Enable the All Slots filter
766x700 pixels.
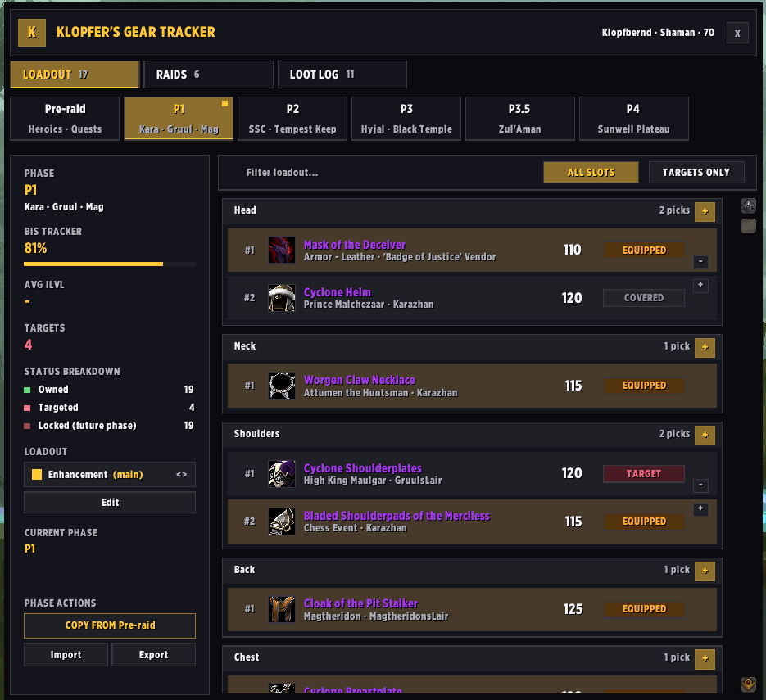[591, 172]
